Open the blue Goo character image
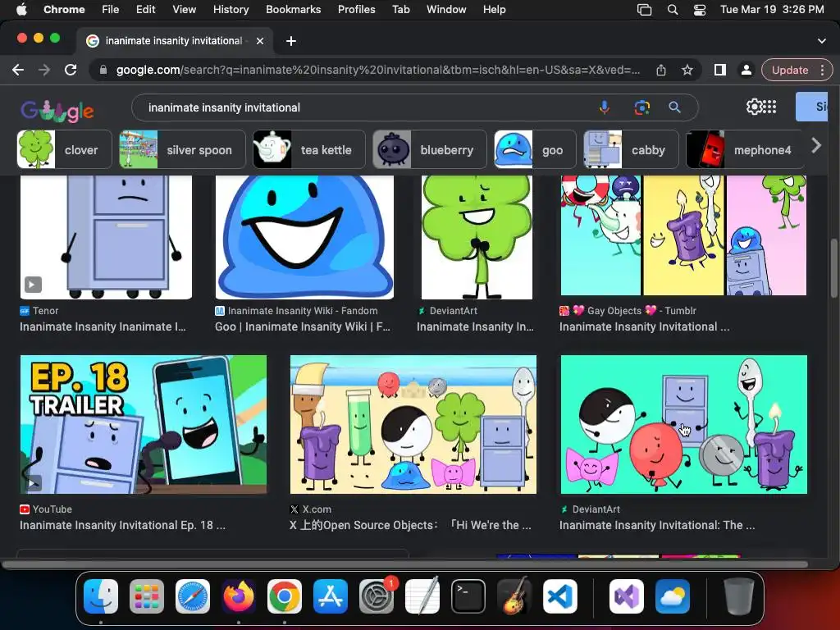Viewport: 840px width, 630px height. pos(304,237)
